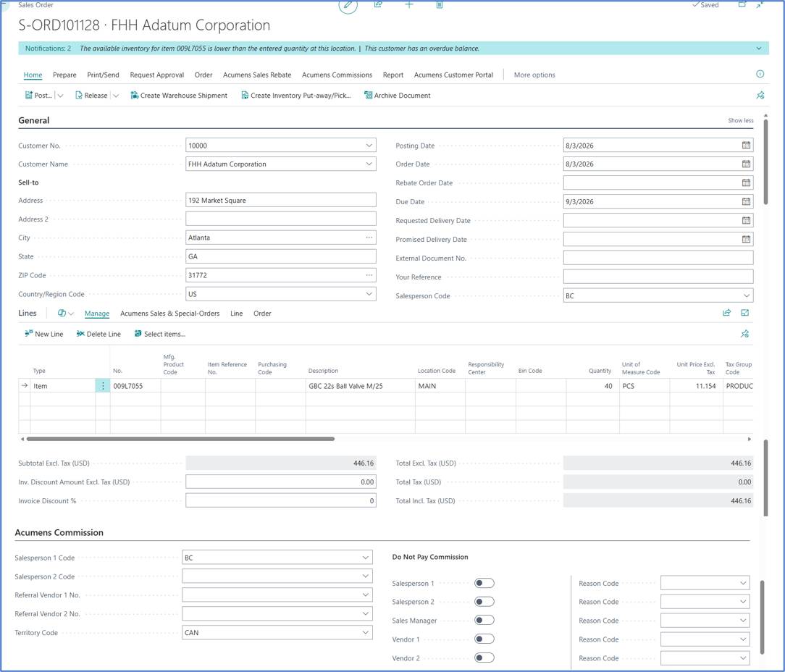Screen dimensions: 785x672
Task: Click pin icon on Lines action bar
Action: (745, 334)
